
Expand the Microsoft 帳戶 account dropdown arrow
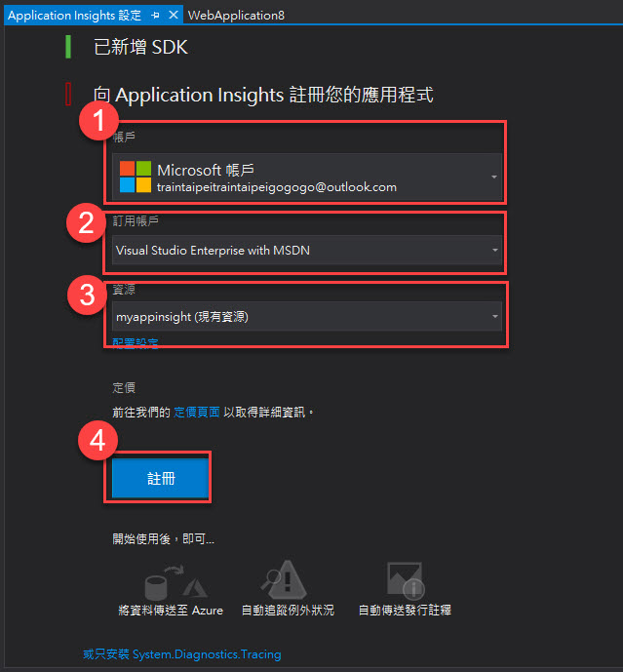point(494,177)
